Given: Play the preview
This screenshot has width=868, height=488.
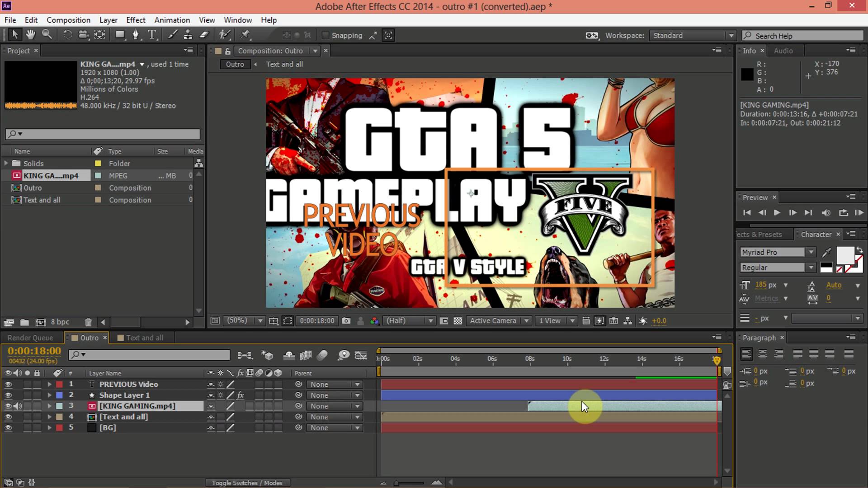Looking at the screenshot, I should click(x=777, y=213).
